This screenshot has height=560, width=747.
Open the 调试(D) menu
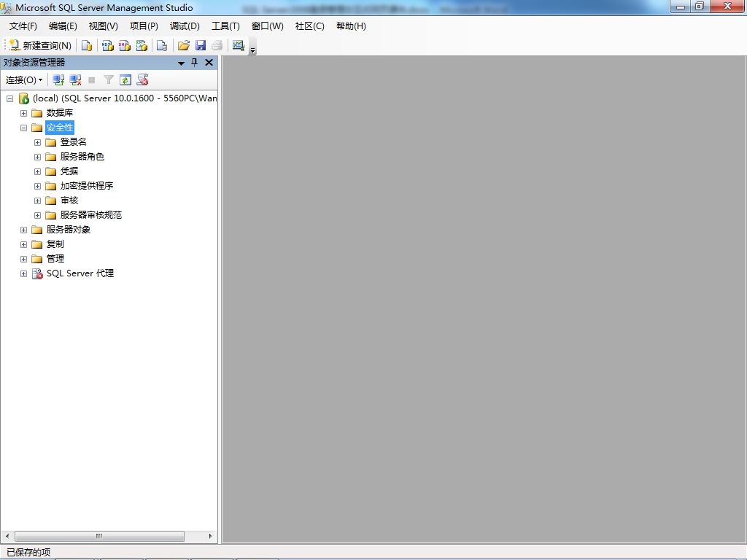185,26
